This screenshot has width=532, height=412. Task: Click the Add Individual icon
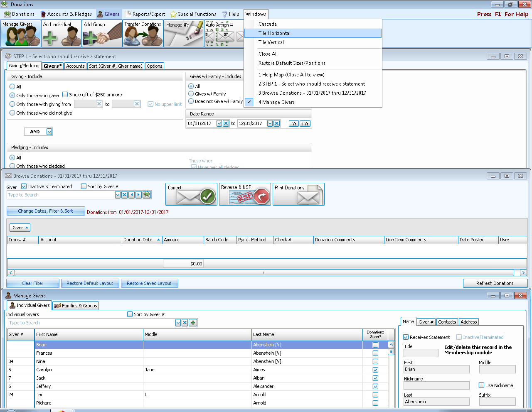tap(61, 34)
